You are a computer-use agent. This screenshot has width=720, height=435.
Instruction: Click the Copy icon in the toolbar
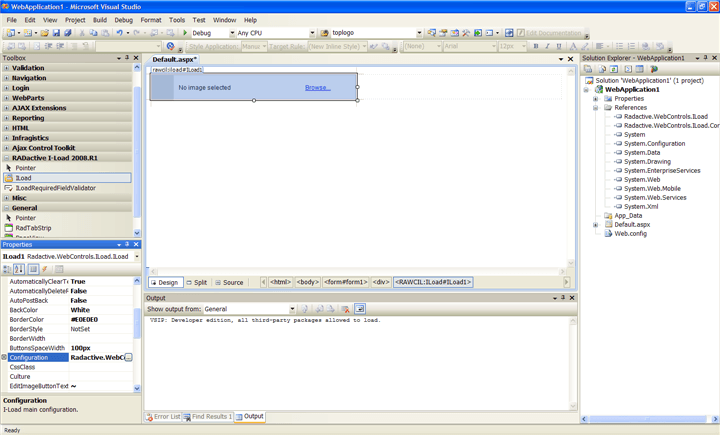click(93, 33)
